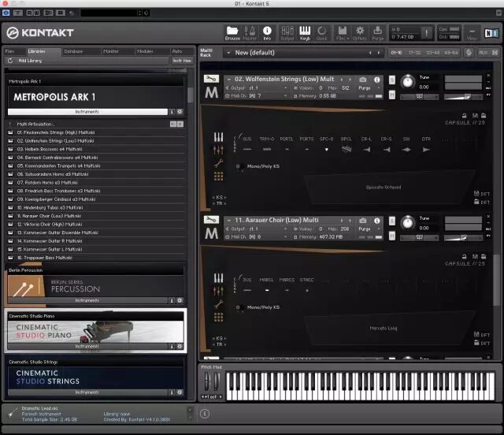Open Midi Ch dropdown for Aarauer Choir

click(257, 236)
